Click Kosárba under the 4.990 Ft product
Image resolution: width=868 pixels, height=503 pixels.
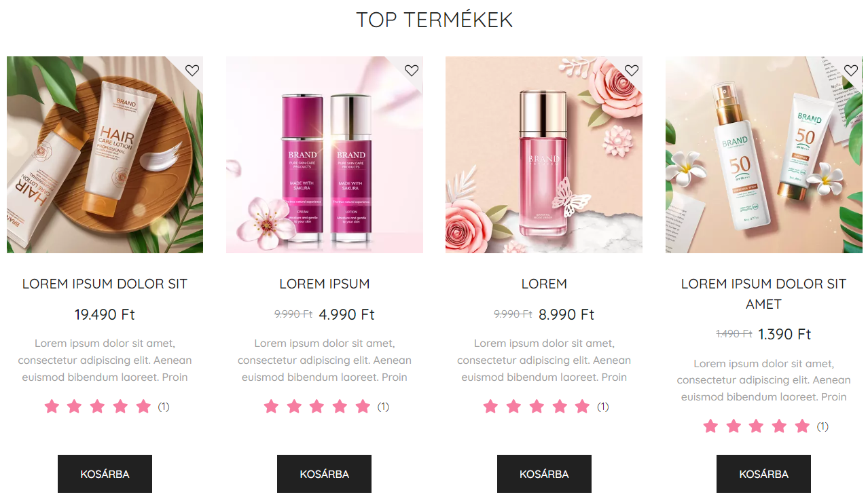click(x=324, y=474)
